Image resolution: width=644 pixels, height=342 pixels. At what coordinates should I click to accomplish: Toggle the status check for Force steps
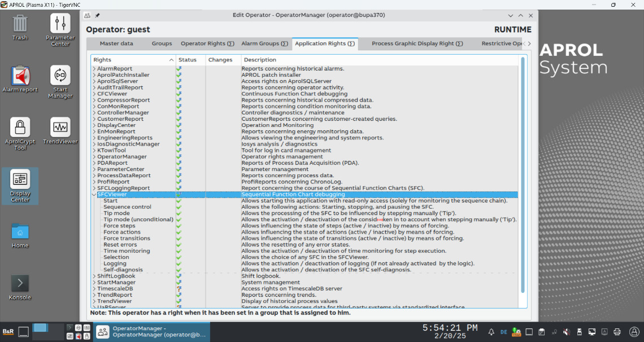pyautogui.click(x=179, y=226)
